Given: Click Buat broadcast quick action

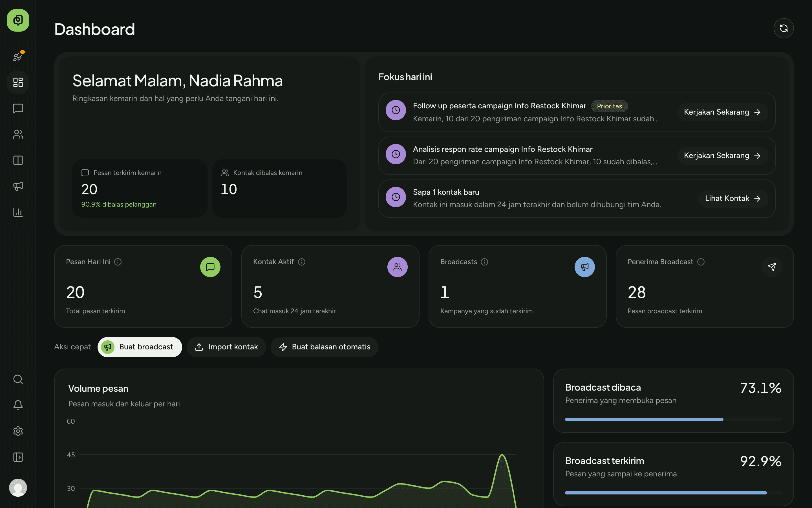Looking at the screenshot, I should click(x=140, y=347).
